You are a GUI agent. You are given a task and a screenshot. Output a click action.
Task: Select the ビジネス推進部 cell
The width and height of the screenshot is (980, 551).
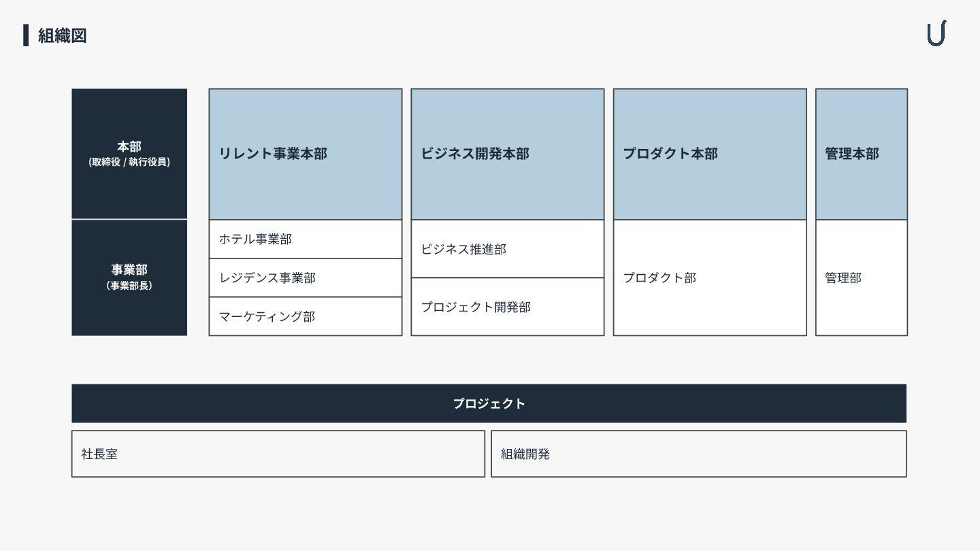507,249
